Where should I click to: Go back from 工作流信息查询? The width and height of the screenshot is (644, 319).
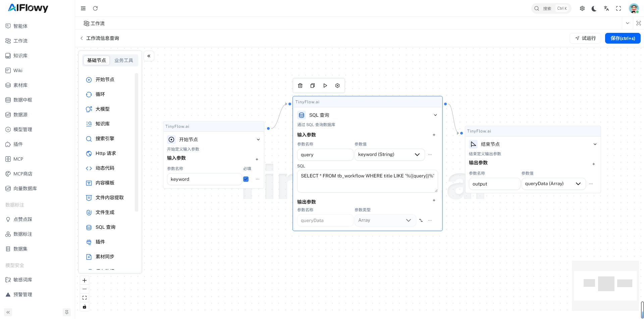[82, 38]
